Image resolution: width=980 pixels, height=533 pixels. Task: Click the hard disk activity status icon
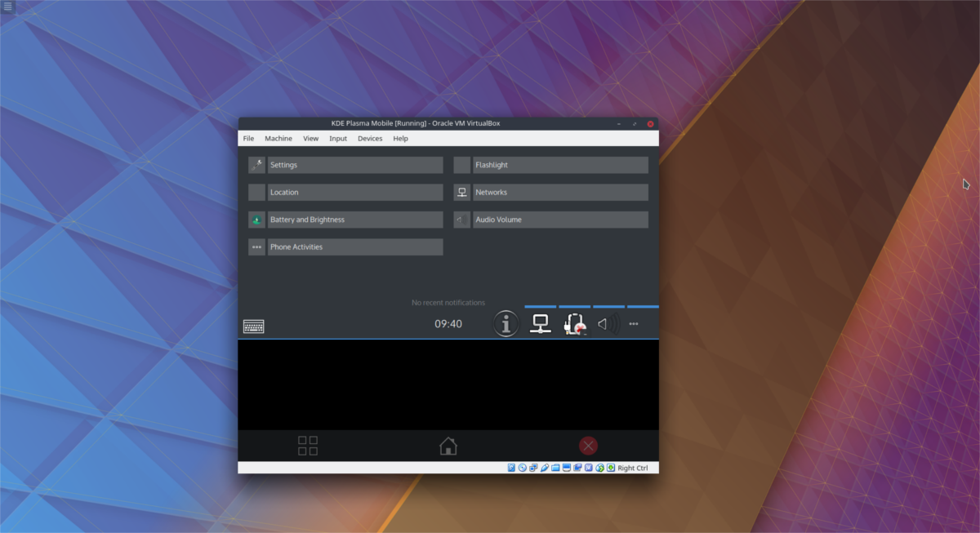pos(511,468)
